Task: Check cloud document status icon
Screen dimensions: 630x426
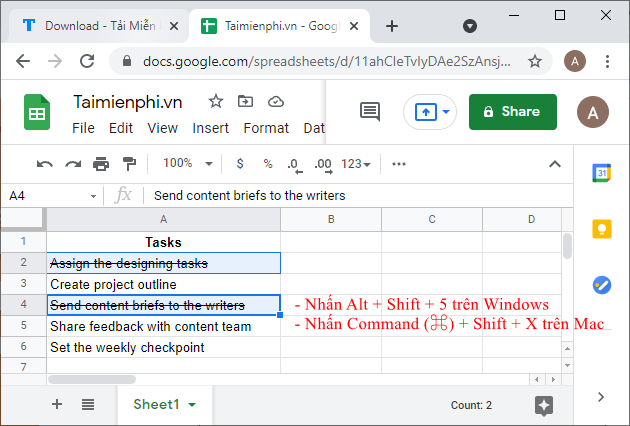Action: 276,102
